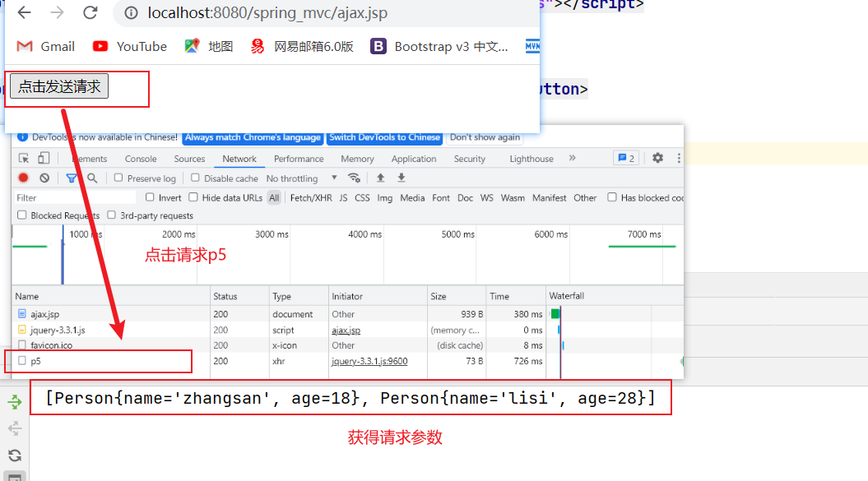The height and width of the screenshot is (481, 868).
Task: Open the 网易邮箱6.0版 bookmark
Action: click(302, 47)
